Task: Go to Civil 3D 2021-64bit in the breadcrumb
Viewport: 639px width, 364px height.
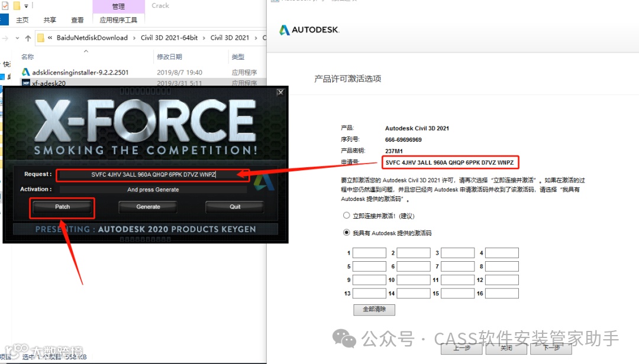Action: tap(169, 38)
